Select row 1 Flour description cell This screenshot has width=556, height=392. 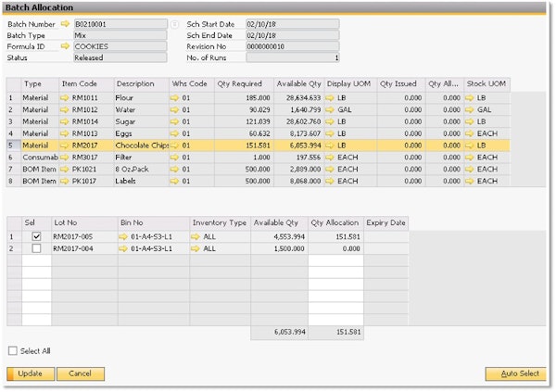pyautogui.click(x=141, y=97)
